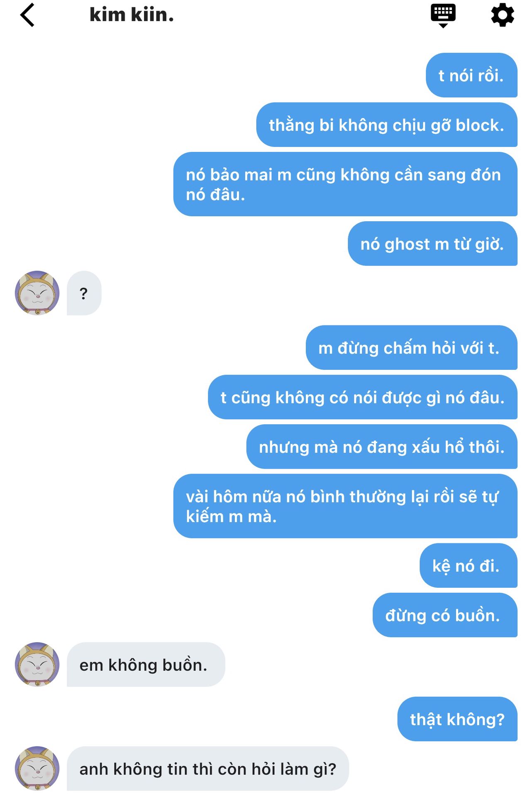Select the 'vài hôm nữa nó bình thường' message
532x797 pixels.
[345, 506]
